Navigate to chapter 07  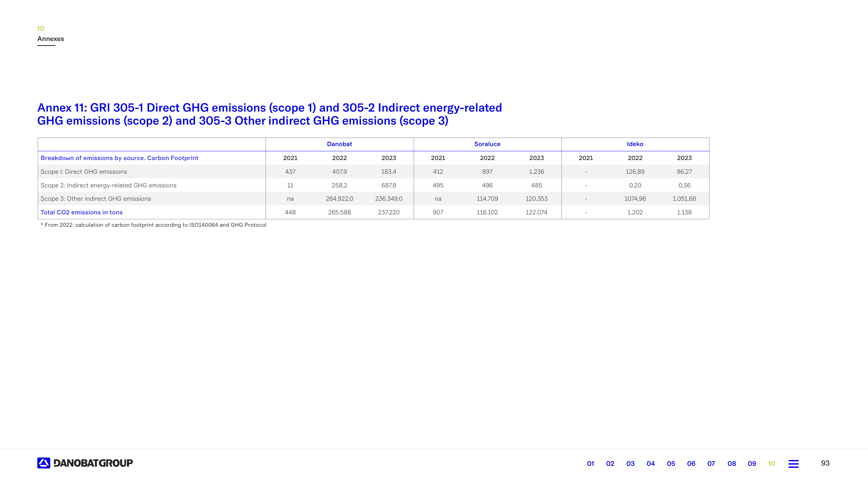click(x=711, y=464)
